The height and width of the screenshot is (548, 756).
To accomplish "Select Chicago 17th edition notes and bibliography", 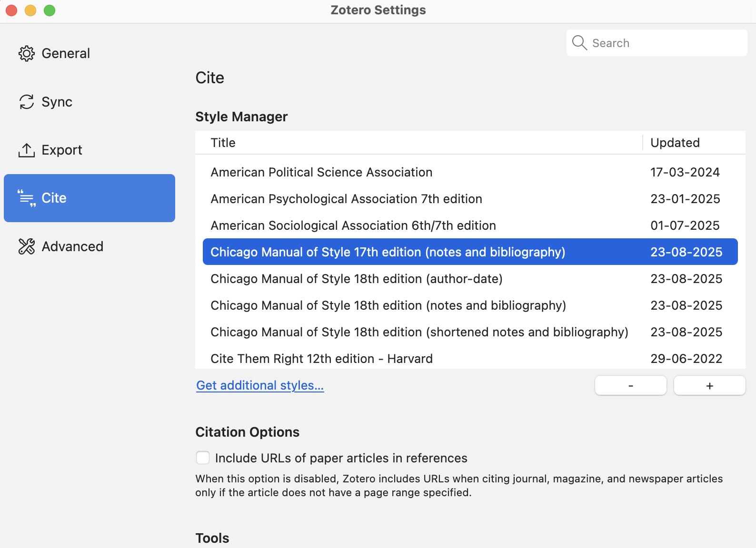I will click(x=470, y=252).
